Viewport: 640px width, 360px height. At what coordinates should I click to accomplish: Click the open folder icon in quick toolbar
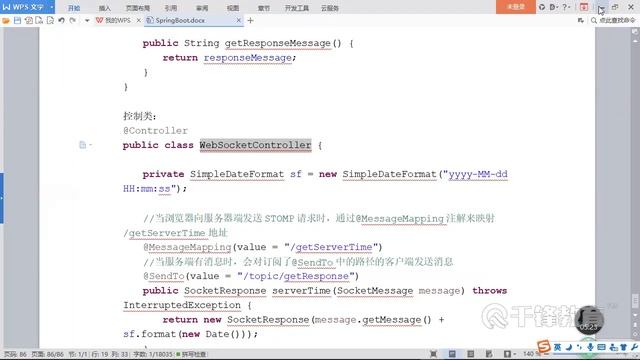[6, 20]
